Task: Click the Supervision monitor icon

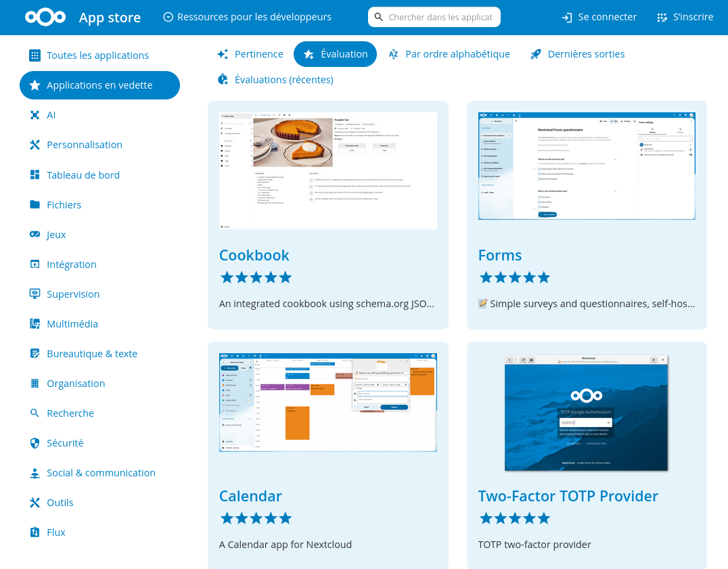Action: pyautogui.click(x=35, y=294)
